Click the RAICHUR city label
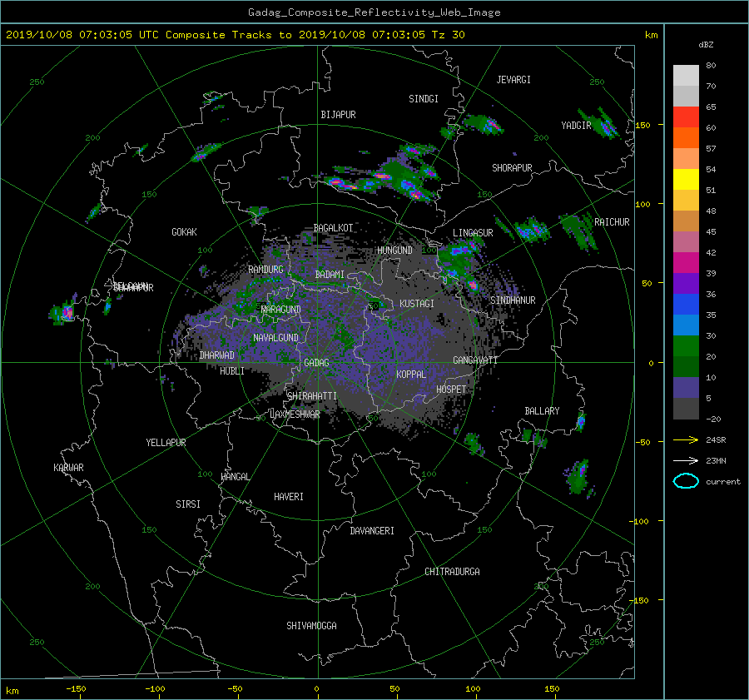Screen dimensions: 749x700 (x=612, y=222)
